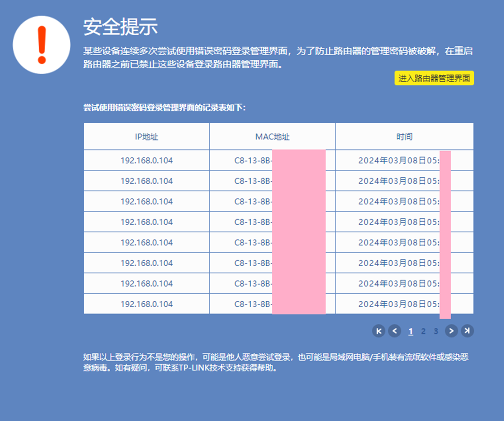The height and width of the screenshot is (421, 504).
Task: Select page 1 in pagination
Action: (x=411, y=331)
